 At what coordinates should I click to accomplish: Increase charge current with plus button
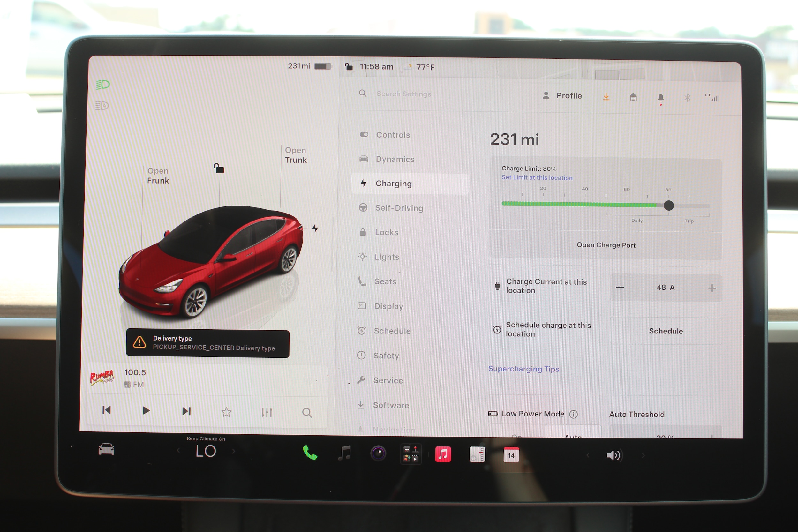[x=712, y=288]
